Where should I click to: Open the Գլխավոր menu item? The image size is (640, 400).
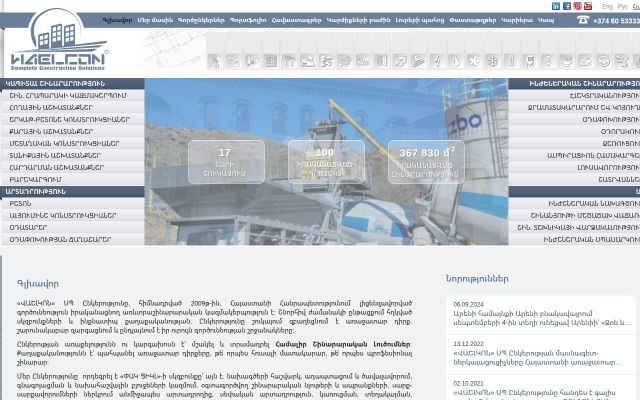(x=118, y=20)
